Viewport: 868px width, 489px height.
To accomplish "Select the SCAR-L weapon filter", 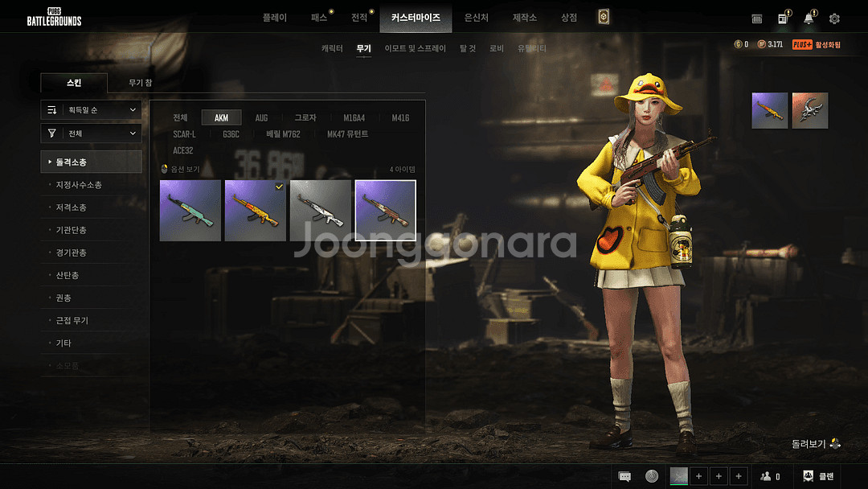I will [184, 134].
